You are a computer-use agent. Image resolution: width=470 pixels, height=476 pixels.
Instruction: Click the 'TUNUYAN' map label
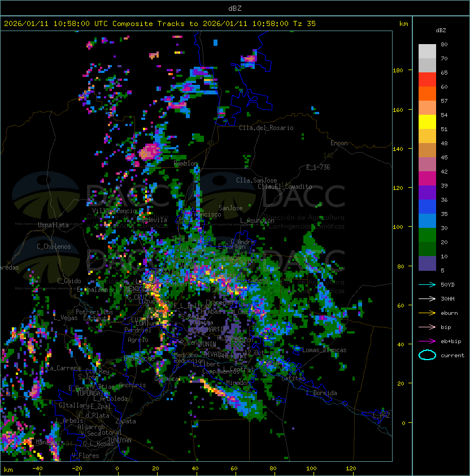120,440
